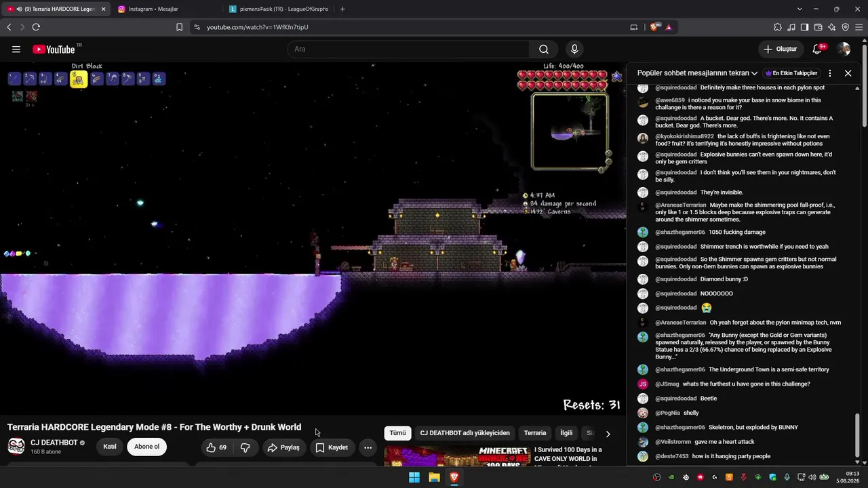Go to the YouTube home logo

click(x=54, y=49)
